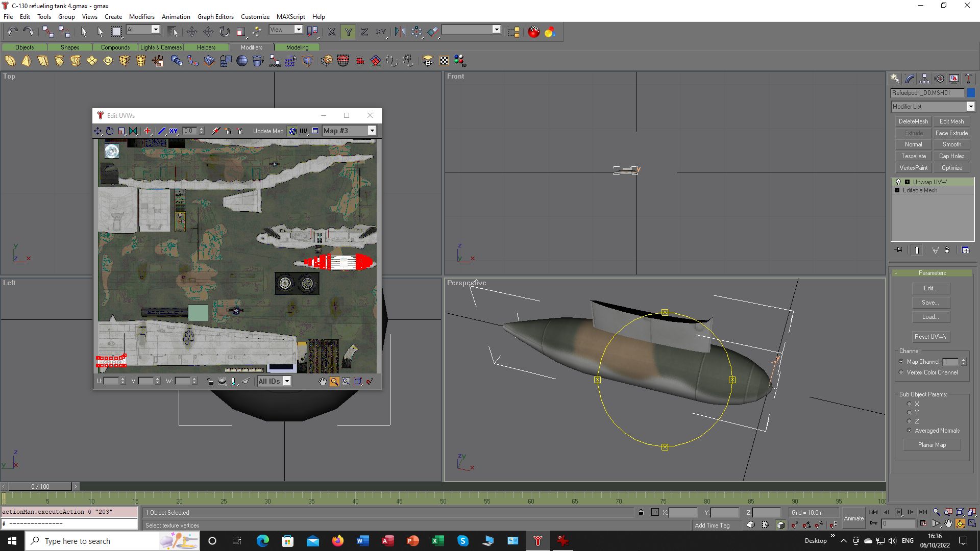Viewport: 980px width, 551px height.
Task: Click the Planar Map button
Action: pyautogui.click(x=932, y=445)
